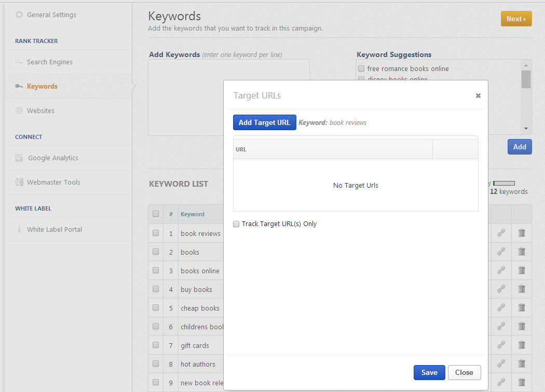Toggle the select-all checkbox in keyword list header

click(156, 214)
